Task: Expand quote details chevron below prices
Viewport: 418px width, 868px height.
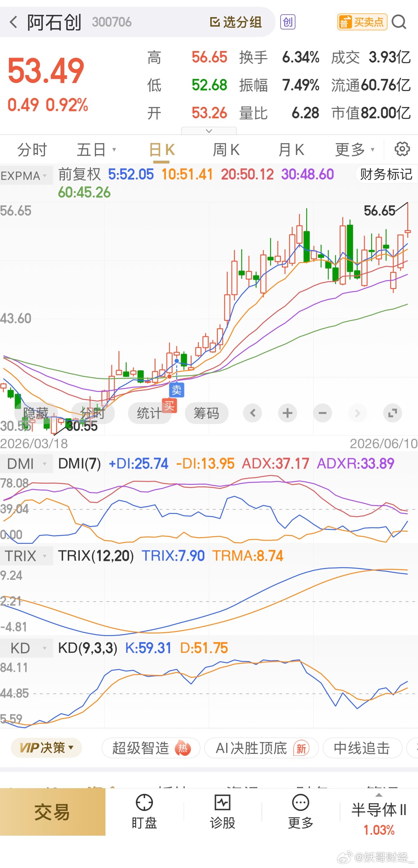Action: point(209,131)
